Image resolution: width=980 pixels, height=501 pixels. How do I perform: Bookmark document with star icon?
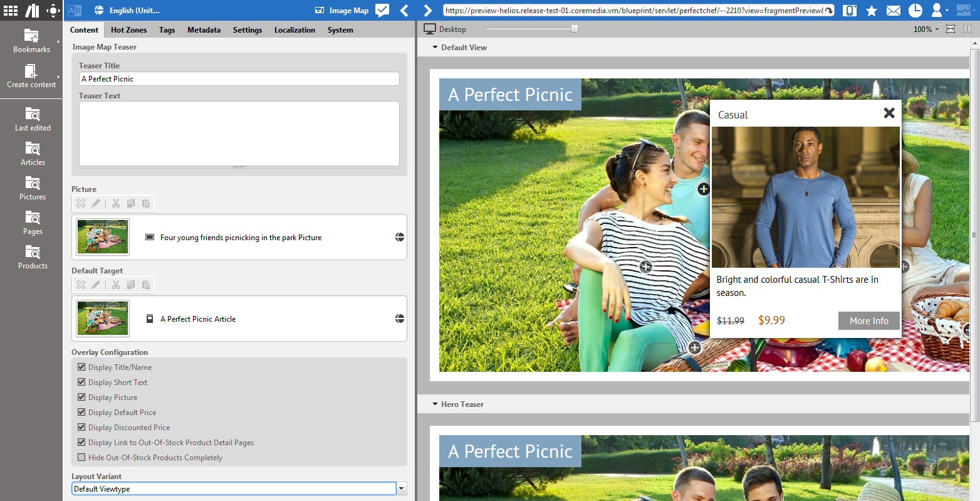(872, 10)
